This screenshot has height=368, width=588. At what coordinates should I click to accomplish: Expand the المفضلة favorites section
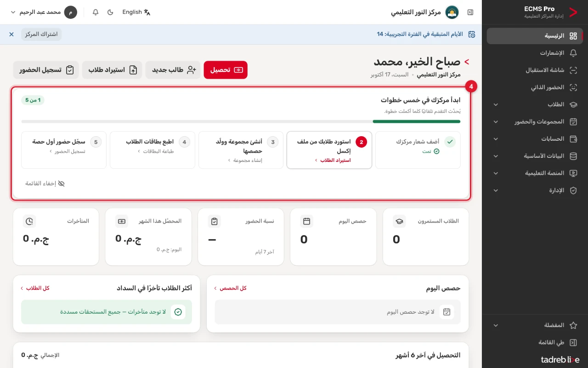535,325
